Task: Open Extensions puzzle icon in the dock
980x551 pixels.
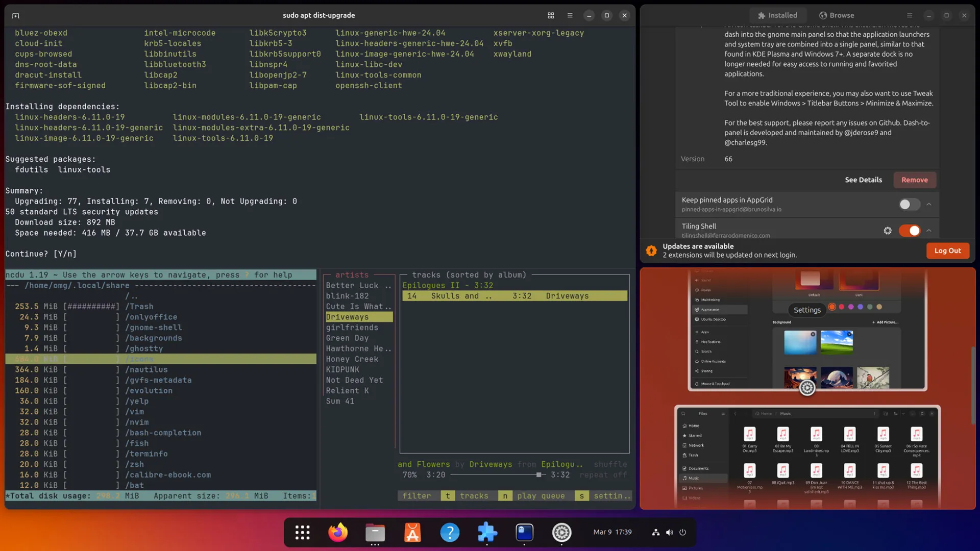Action: 487,533
